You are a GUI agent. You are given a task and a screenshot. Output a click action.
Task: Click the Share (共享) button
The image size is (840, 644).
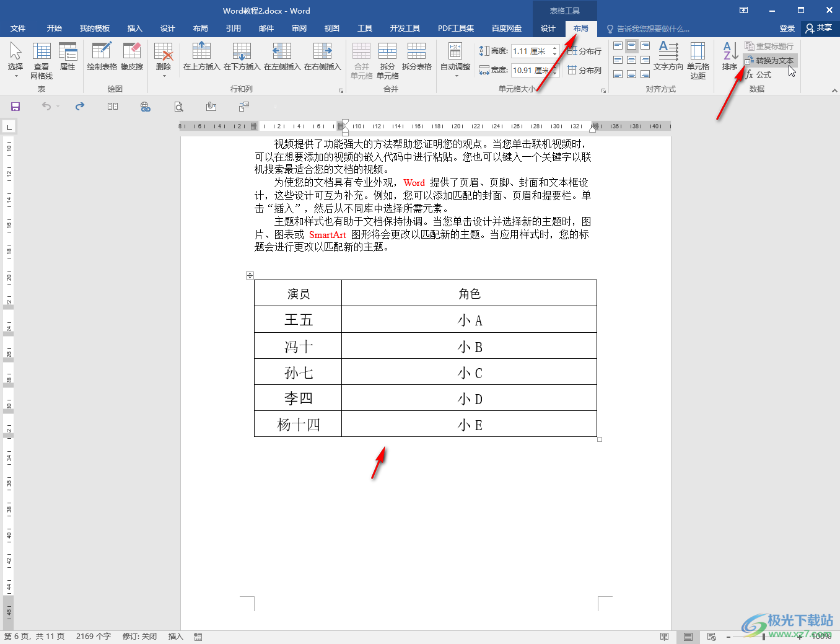click(x=819, y=28)
